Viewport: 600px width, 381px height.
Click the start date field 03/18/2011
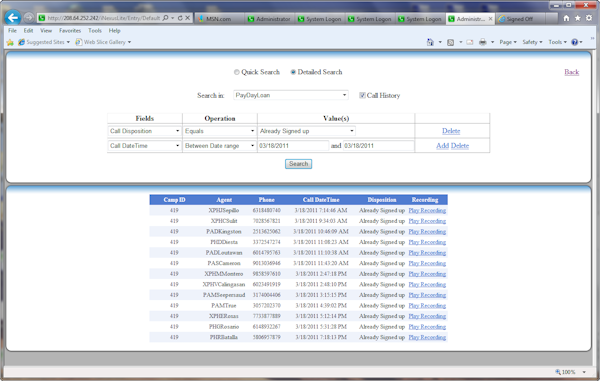pyautogui.click(x=293, y=146)
